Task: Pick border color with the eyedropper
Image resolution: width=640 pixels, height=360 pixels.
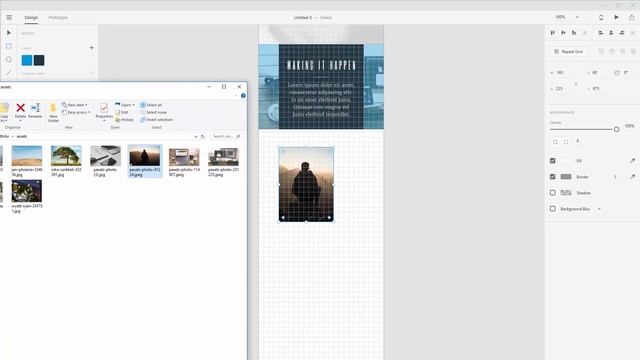Action: (632, 177)
